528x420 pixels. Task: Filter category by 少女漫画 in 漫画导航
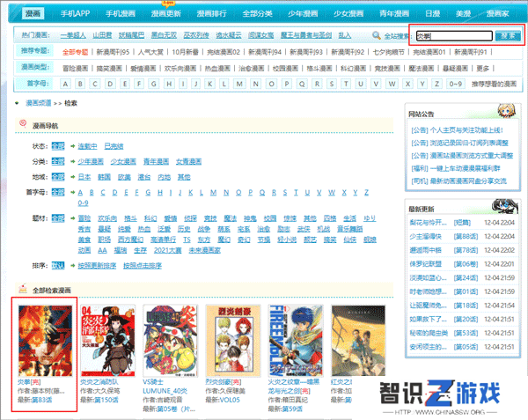123,162
